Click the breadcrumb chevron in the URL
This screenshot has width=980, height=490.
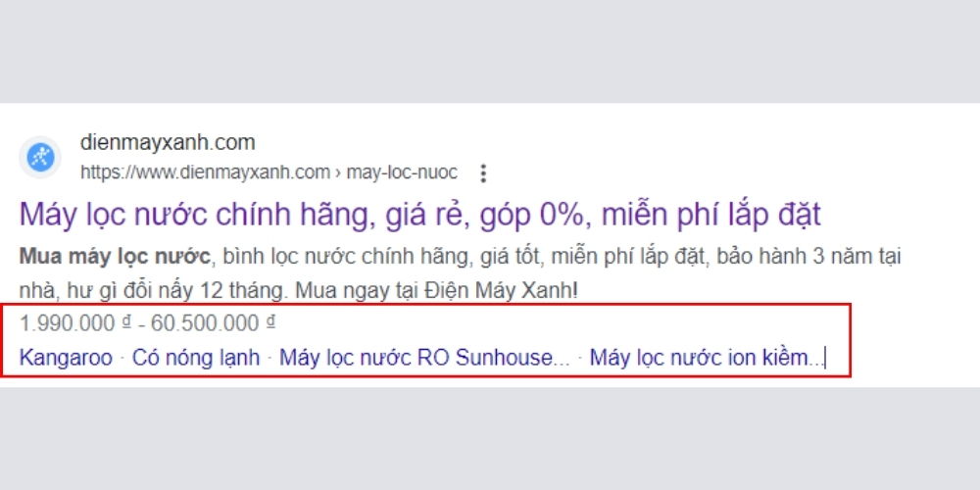pyautogui.click(x=338, y=173)
